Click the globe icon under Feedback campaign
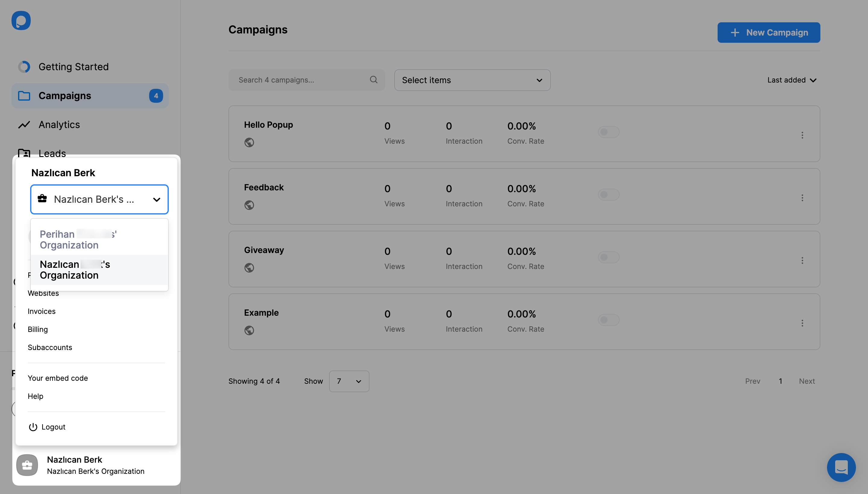 [249, 205]
